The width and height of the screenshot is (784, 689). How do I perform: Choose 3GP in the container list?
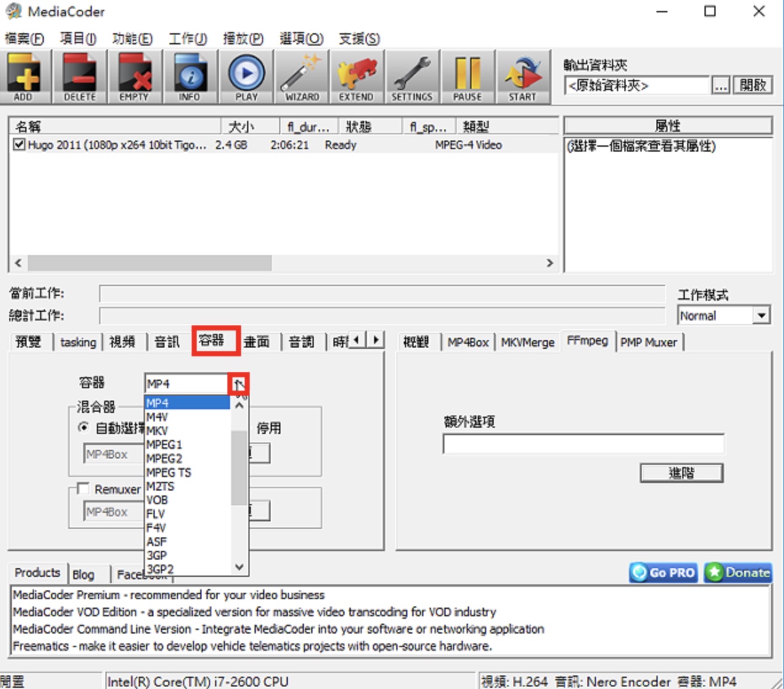(x=187, y=555)
